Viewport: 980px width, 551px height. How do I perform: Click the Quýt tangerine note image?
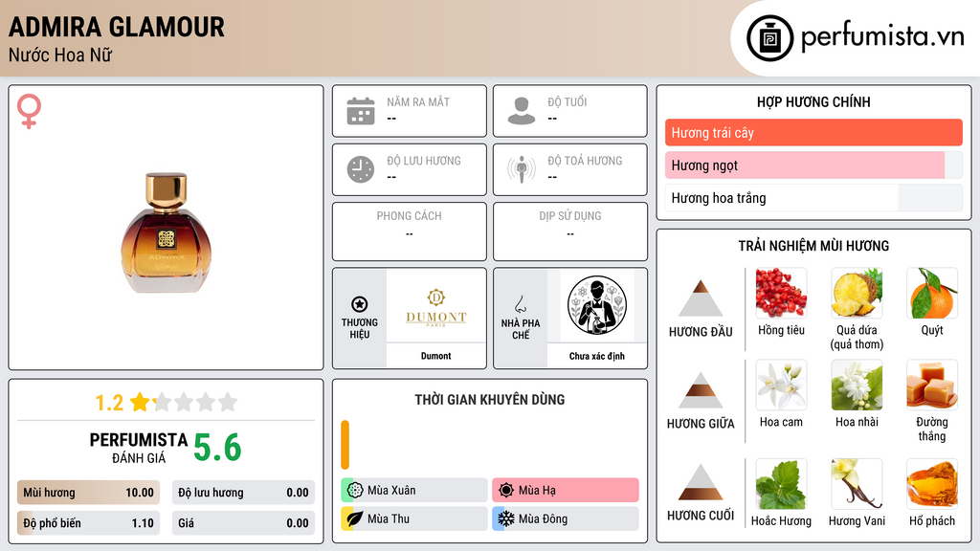[932, 293]
